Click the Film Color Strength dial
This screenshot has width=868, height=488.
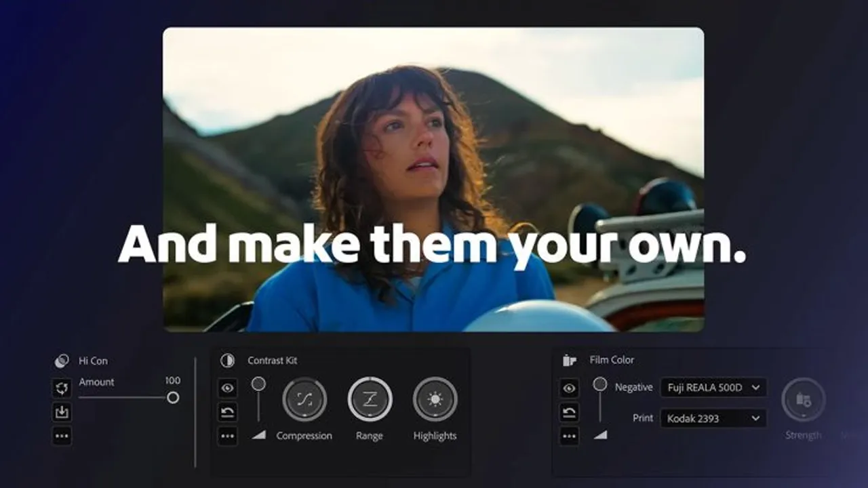click(804, 399)
